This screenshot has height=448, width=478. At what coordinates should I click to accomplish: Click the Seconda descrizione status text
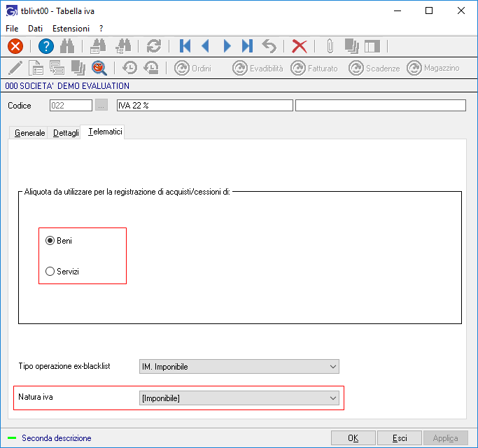click(x=57, y=438)
